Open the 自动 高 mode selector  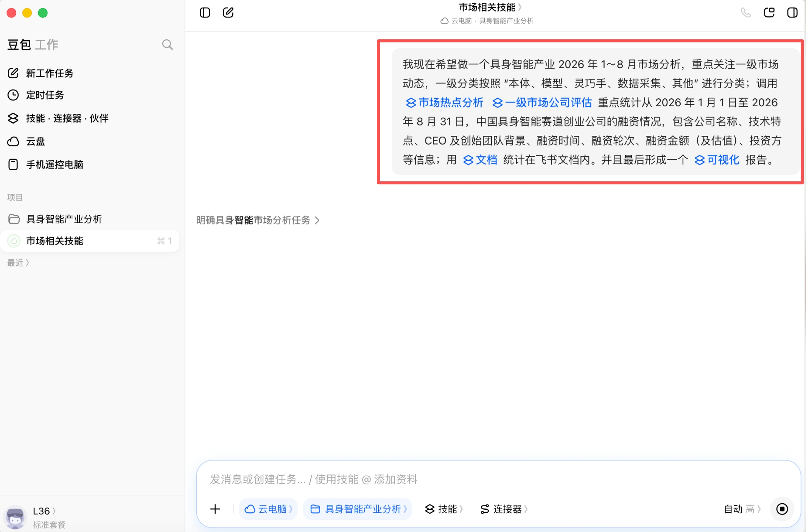click(x=742, y=509)
